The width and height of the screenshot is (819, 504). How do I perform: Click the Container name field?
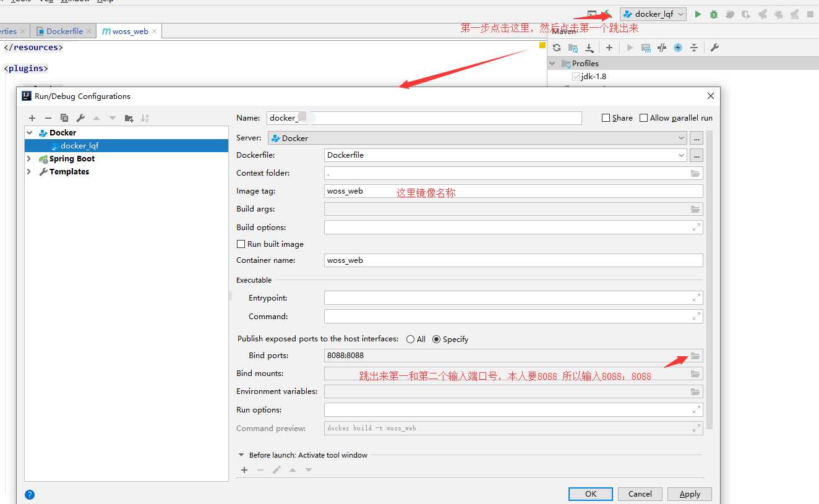coord(513,260)
